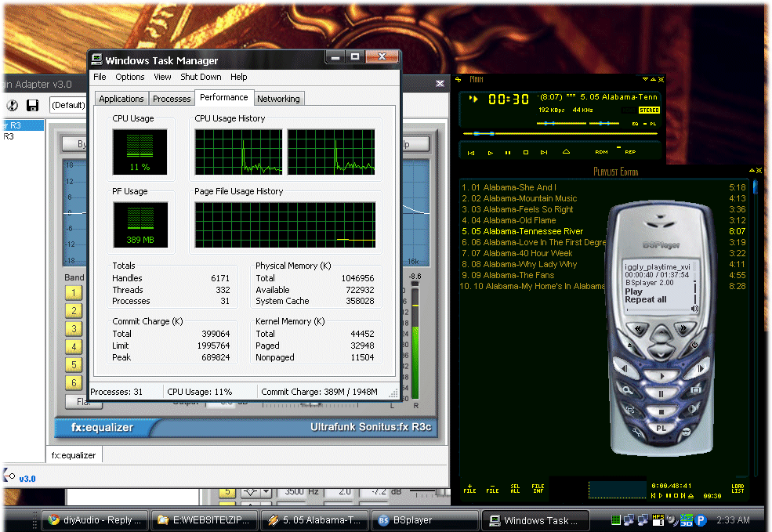The image size is (772, 532).
Task: Open Task Manager Help menu
Action: click(x=239, y=77)
